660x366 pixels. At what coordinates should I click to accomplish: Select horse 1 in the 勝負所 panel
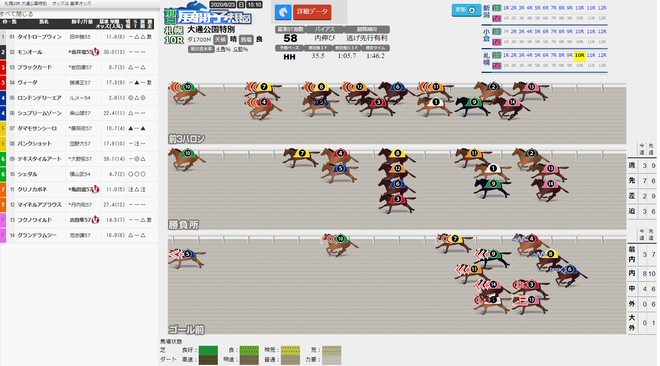point(492,172)
